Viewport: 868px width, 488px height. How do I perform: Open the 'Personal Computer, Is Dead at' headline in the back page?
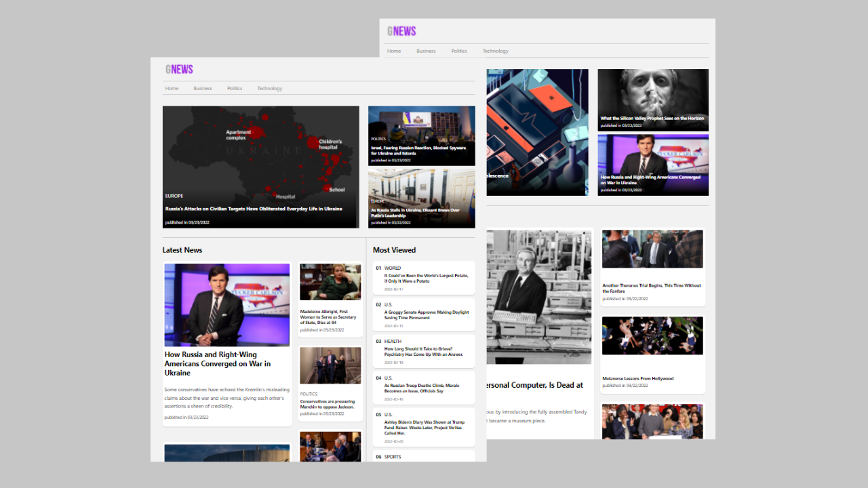pos(535,385)
